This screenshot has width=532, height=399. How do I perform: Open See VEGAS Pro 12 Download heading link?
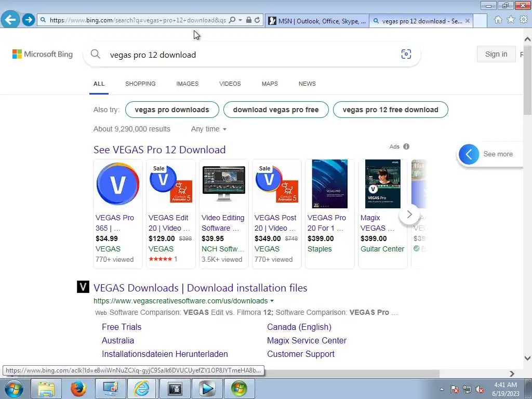159,150
